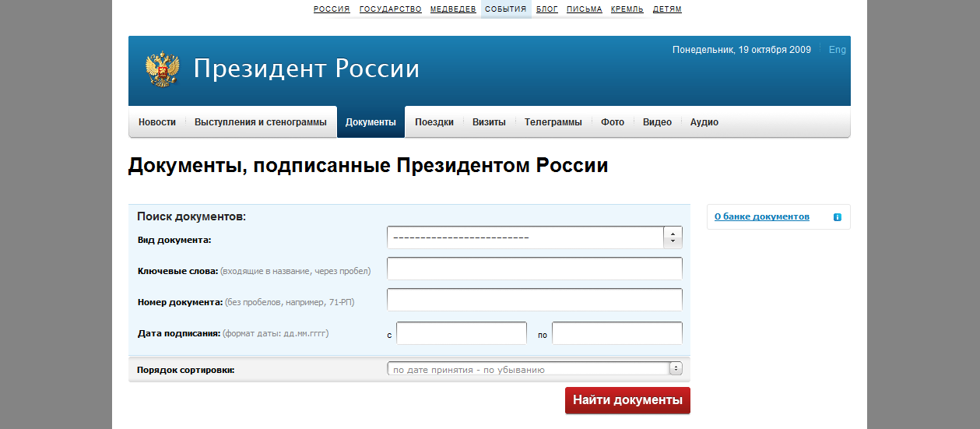
Task: Click the signing date 'по' end field
Action: 617,333
